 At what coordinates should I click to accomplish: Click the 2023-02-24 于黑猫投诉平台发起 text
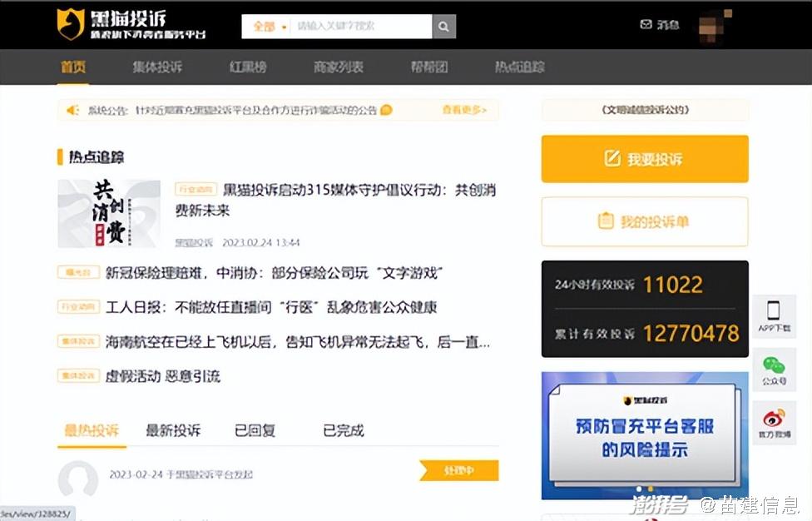[181, 474]
